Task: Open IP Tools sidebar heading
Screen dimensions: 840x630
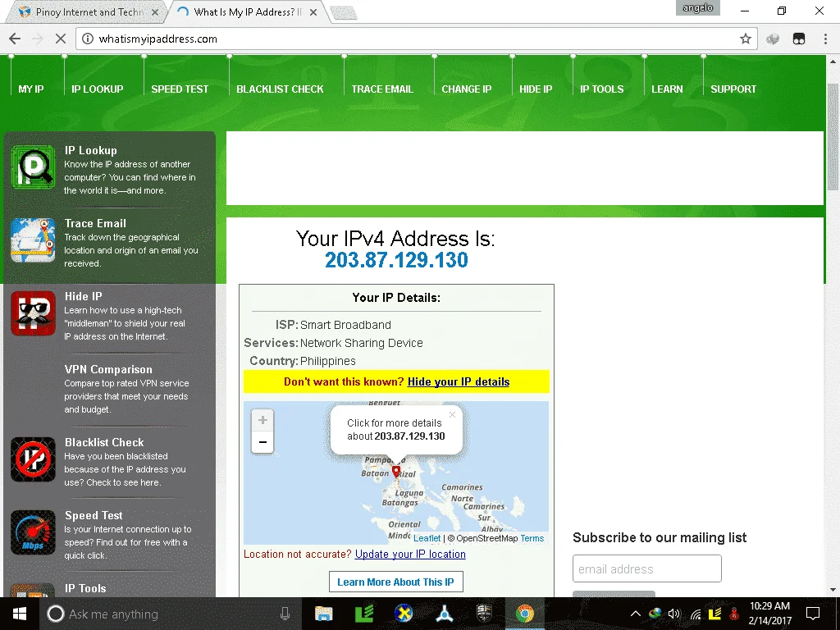Action: [85, 588]
